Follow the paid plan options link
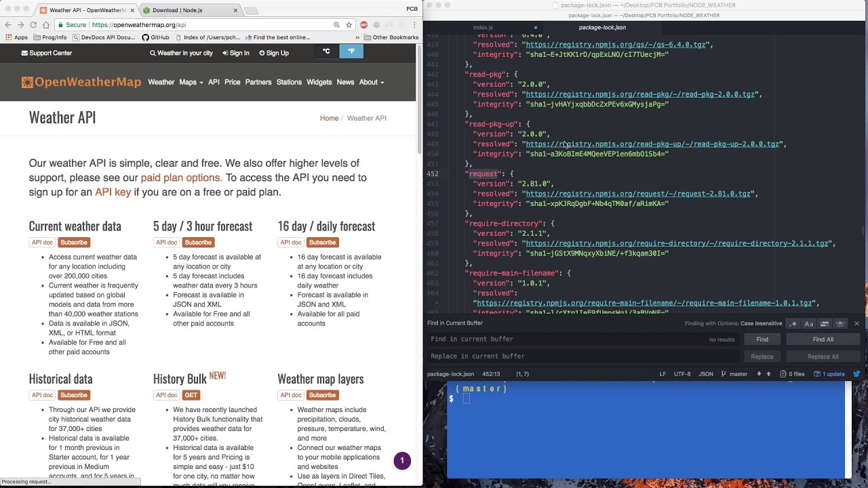 180,178
